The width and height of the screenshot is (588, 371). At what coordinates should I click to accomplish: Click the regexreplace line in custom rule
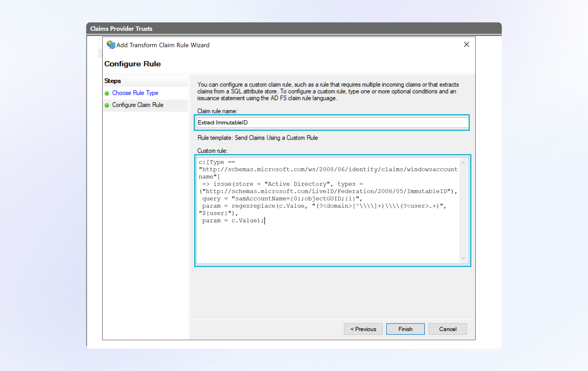[324, 206]
